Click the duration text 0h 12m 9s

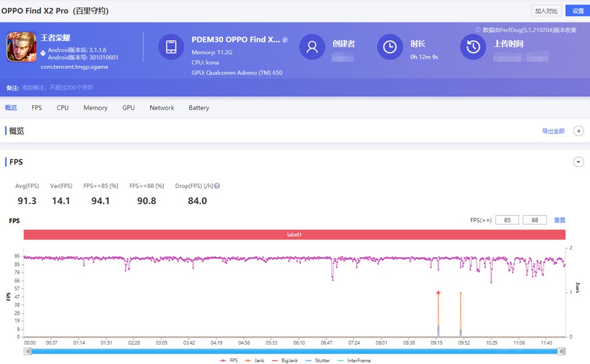click(424, 57)
